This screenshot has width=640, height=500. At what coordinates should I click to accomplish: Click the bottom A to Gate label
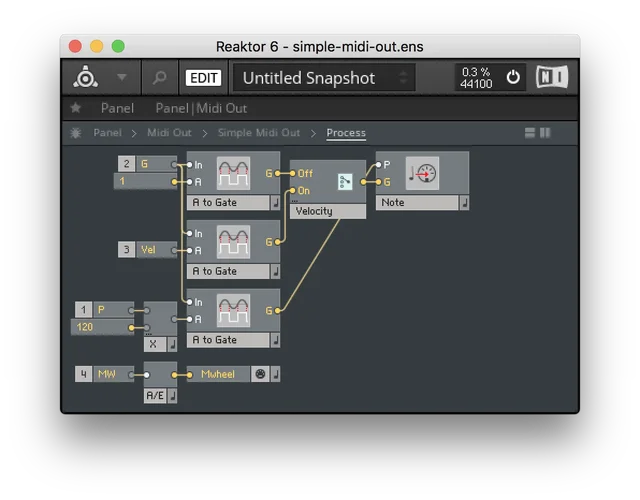pyautogui.click(x=228, y=340)
